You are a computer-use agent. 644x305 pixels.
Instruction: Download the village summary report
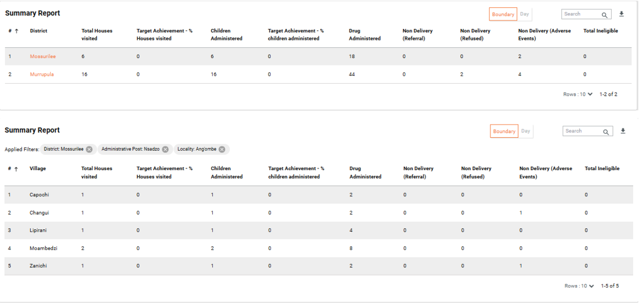coord(623,131)
